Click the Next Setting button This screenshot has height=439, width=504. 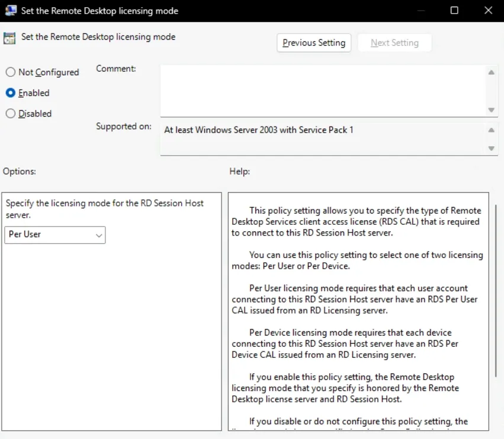click(x=394, y=43)
